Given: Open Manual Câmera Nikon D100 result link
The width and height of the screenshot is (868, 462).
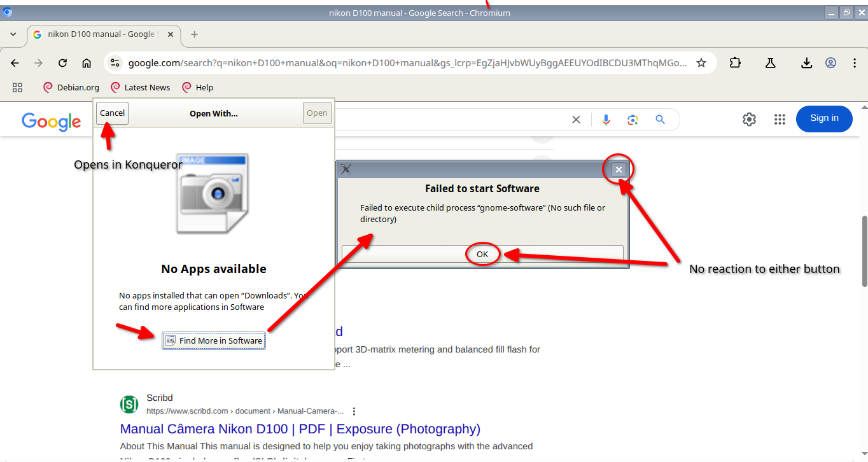Looking at the screenshot, I should [x=300, y=429].
